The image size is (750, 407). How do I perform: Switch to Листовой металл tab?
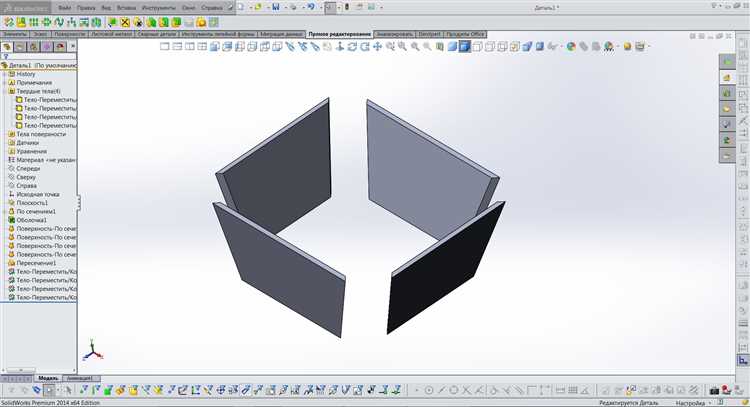[111, 34]
